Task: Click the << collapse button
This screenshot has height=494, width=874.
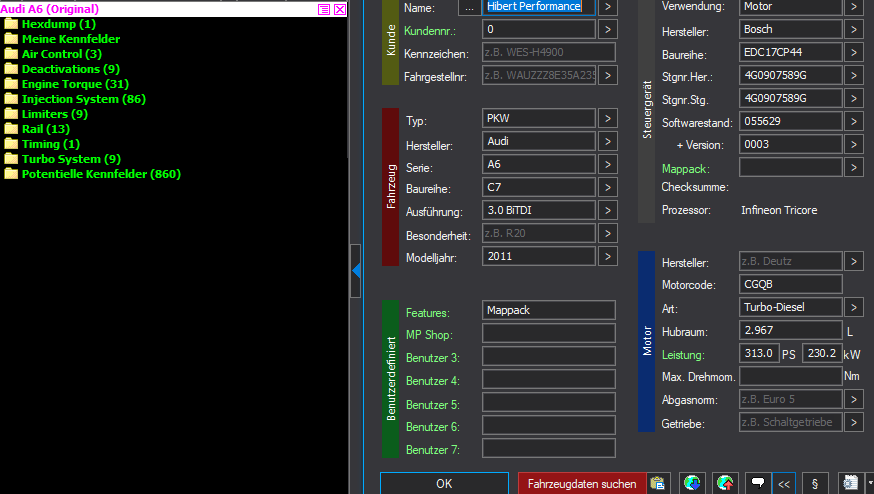Action: 784,483
